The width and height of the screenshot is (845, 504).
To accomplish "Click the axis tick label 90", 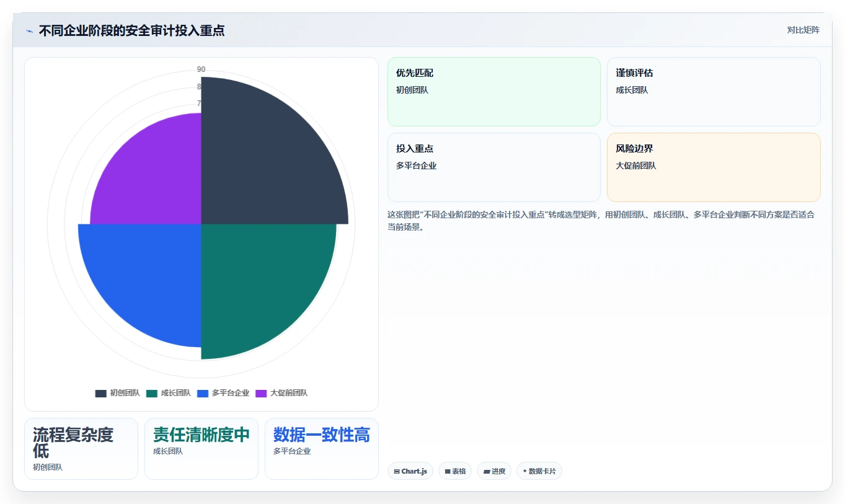I will [x=201, y=69].
